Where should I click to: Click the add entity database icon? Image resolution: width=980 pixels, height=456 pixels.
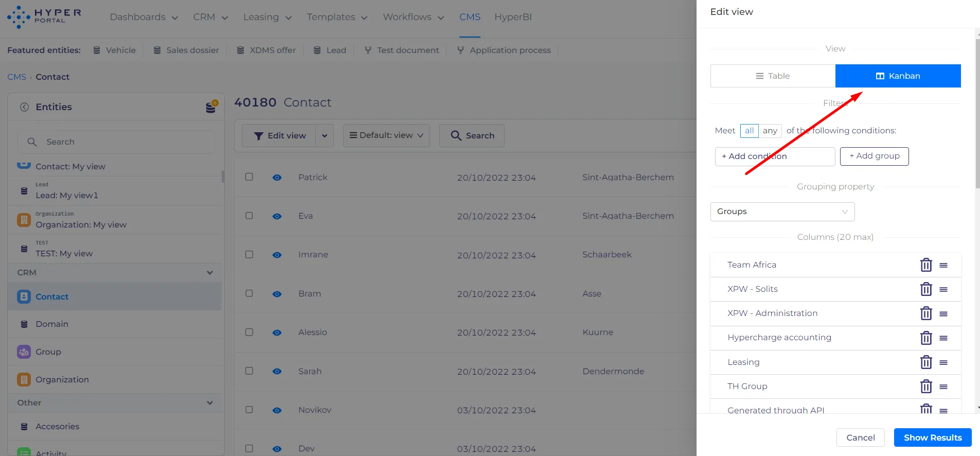[x=211, y=107]
